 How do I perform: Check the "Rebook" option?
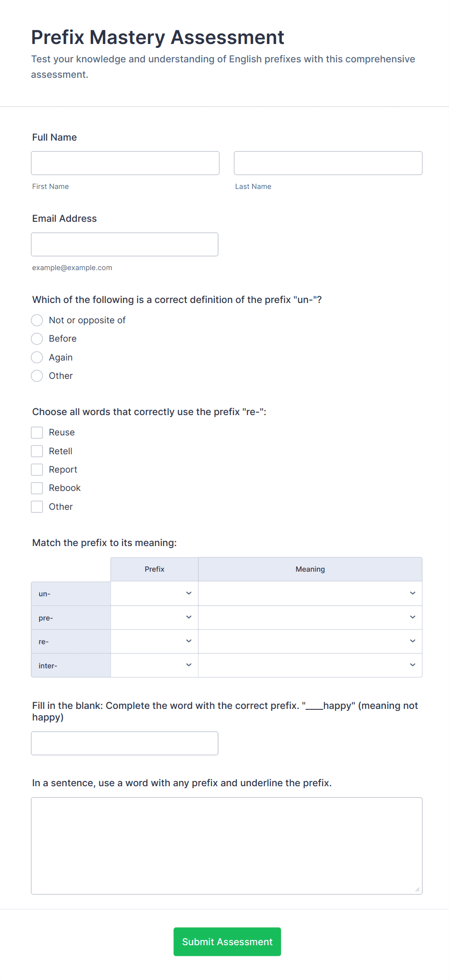click(37, 488)
